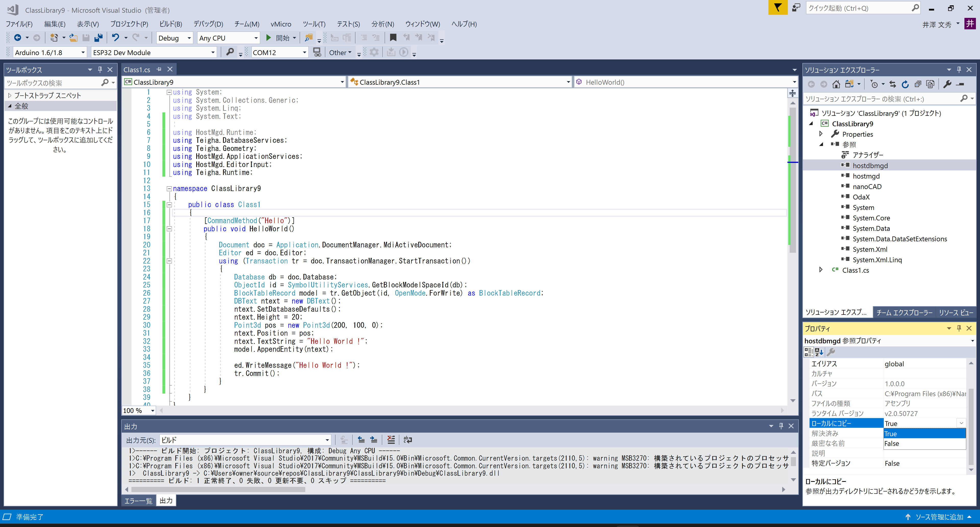Click the Refresh icon in Solution Explorer
This screenshot has width=980, height=527.
(x=905, y=84)
